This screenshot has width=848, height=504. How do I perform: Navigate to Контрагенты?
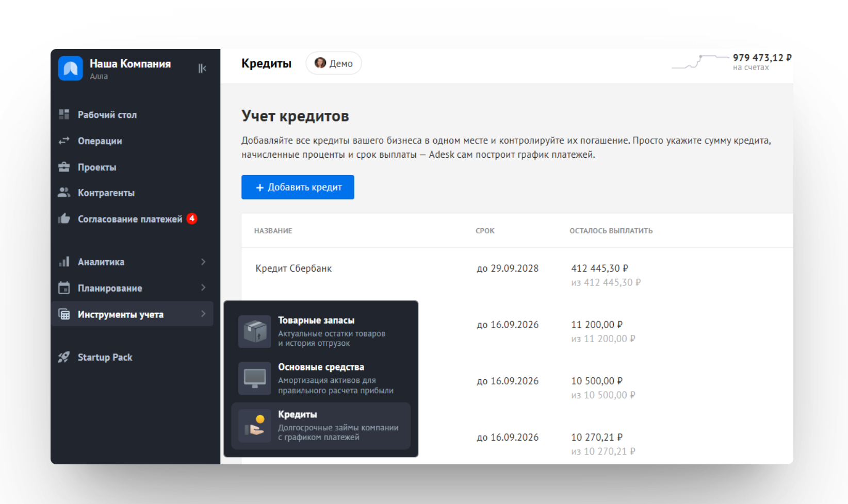[106, 193]
